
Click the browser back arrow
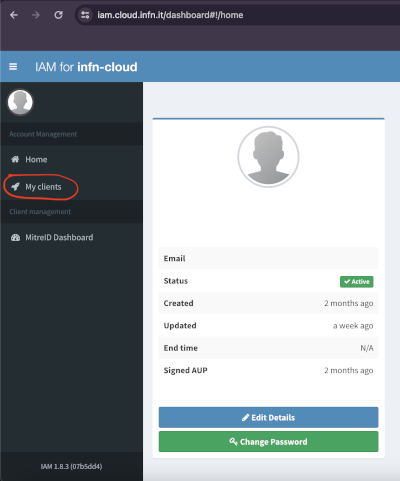14,15
